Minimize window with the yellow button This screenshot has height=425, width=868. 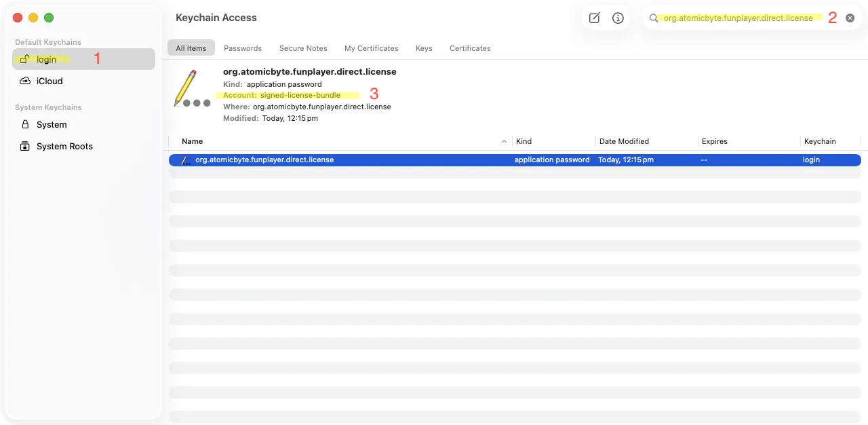(33, 18)
